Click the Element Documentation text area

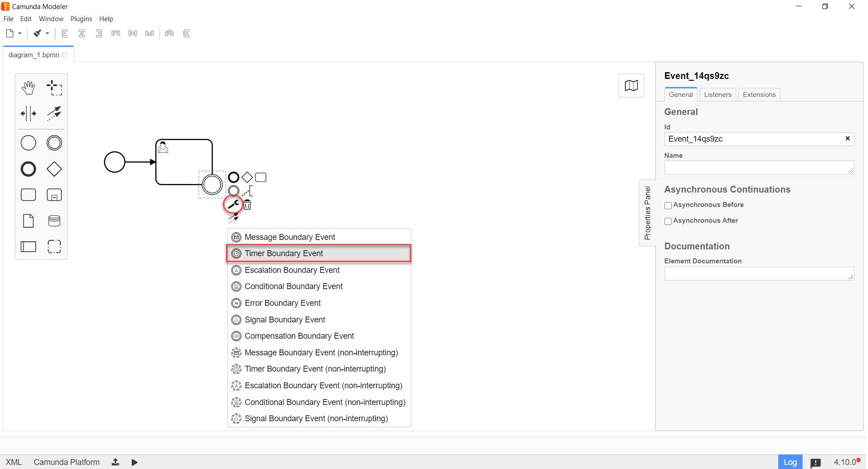(759, 273)
